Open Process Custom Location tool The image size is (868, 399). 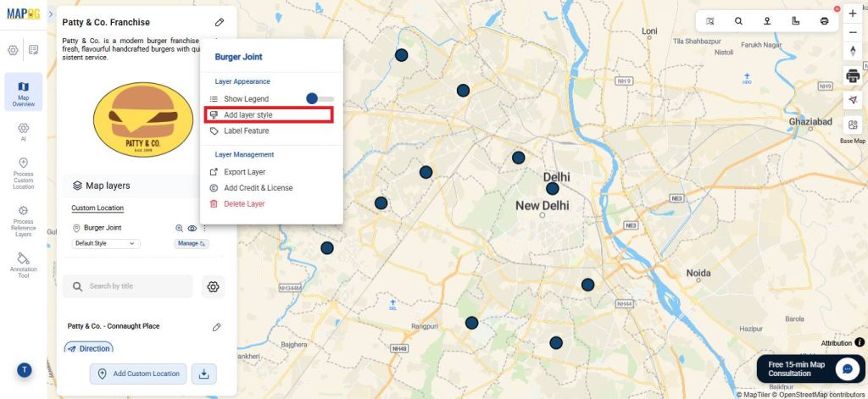[23, 173]
